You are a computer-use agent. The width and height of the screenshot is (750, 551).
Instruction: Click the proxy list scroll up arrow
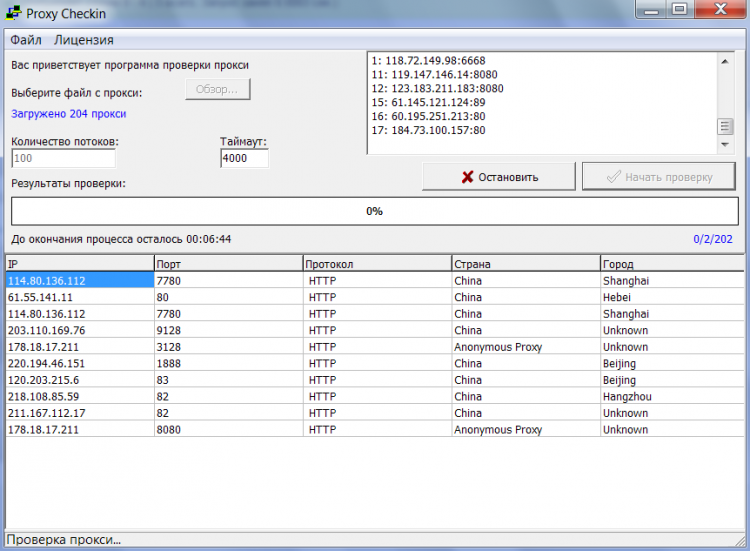coord(725,61)
